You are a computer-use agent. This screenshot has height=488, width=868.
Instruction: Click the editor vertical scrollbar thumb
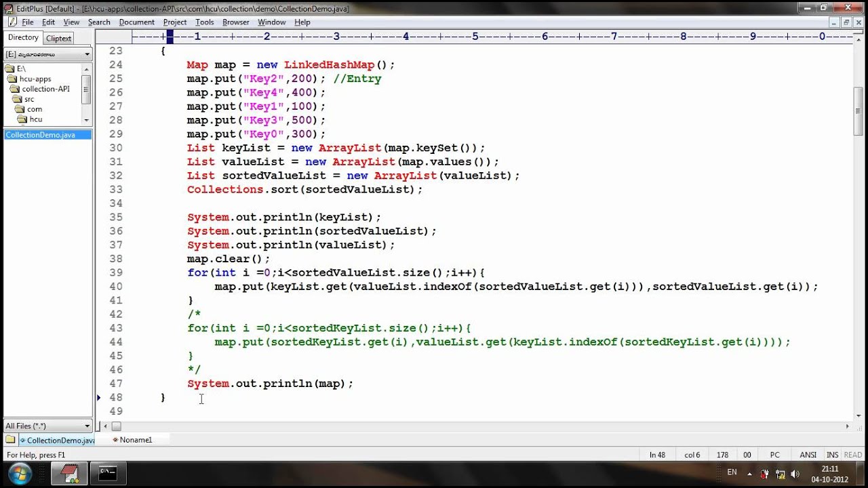click(x=858, y=111)
